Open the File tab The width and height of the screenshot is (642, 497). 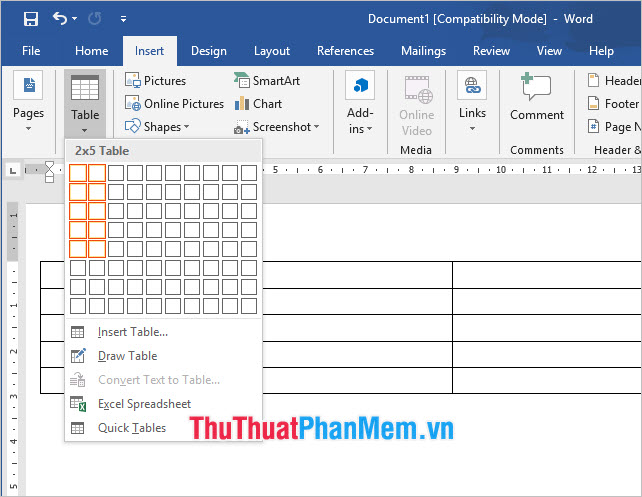pyautogui.click(x=31, y=51)
